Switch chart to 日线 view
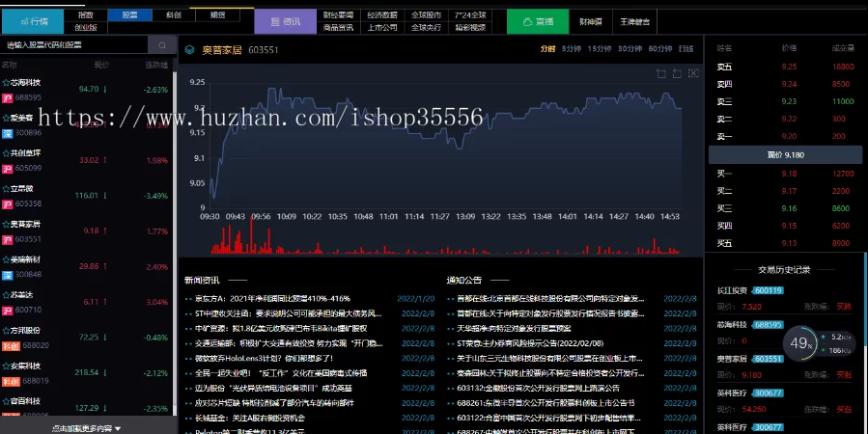 click(686, 48)
